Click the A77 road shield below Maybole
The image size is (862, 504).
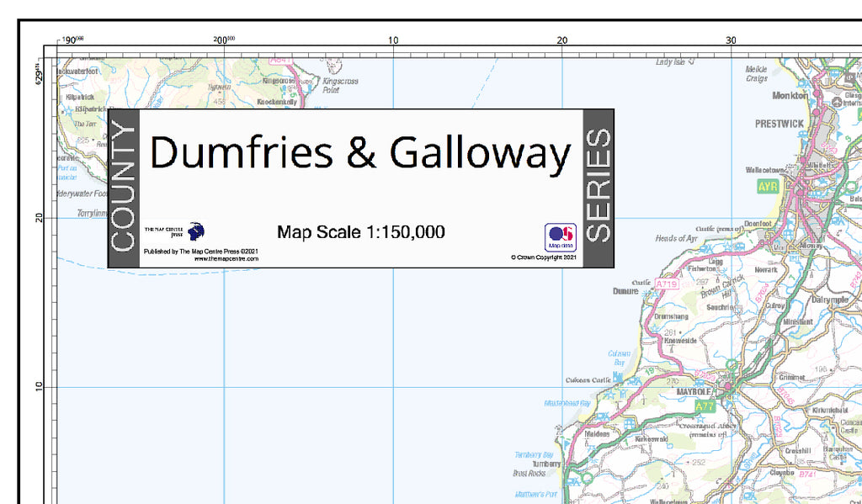pos(705,405)
